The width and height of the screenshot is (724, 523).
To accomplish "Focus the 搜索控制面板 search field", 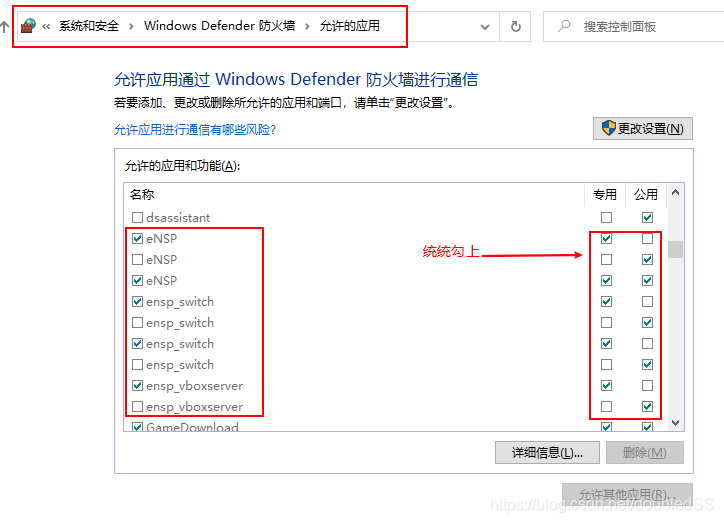I will point(634,27).
